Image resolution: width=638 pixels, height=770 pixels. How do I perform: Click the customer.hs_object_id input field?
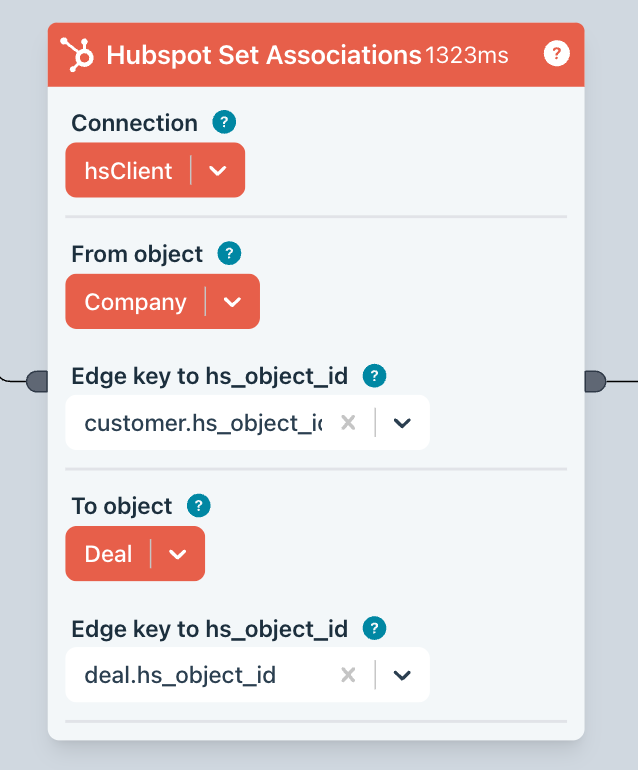[x=202, y=422]
